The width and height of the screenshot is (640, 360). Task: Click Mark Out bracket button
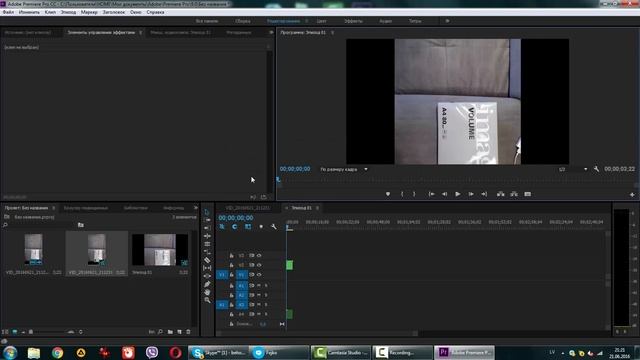tap(414, 194)
